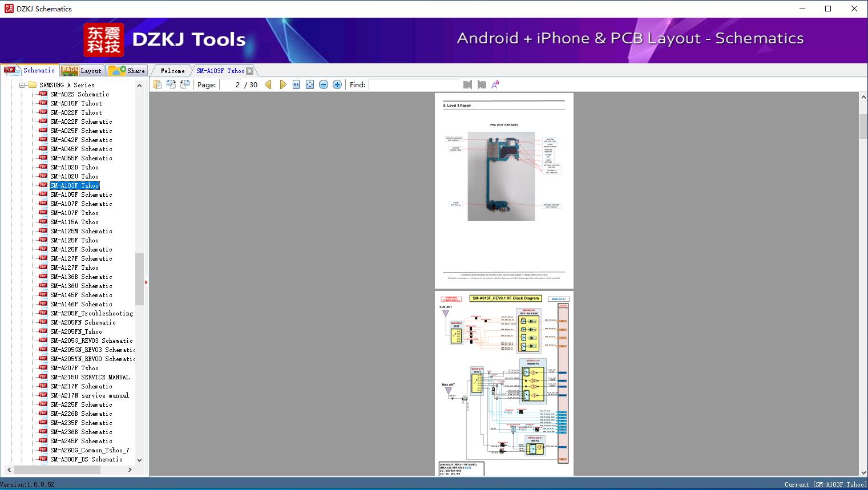Open SM-A215U SERVICE MANUAL
This screenshot has height=490, width=868.
(x=90, y=377)
